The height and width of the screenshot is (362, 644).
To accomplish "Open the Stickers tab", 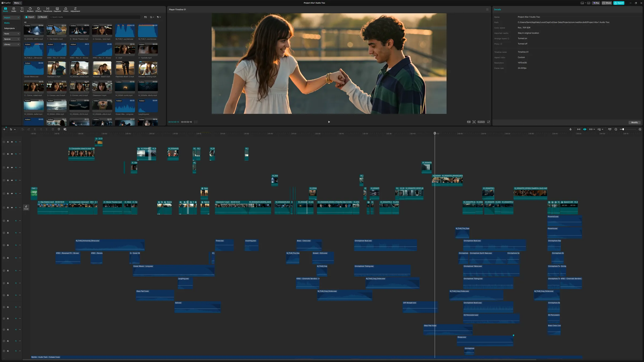I will coord(30,9).
